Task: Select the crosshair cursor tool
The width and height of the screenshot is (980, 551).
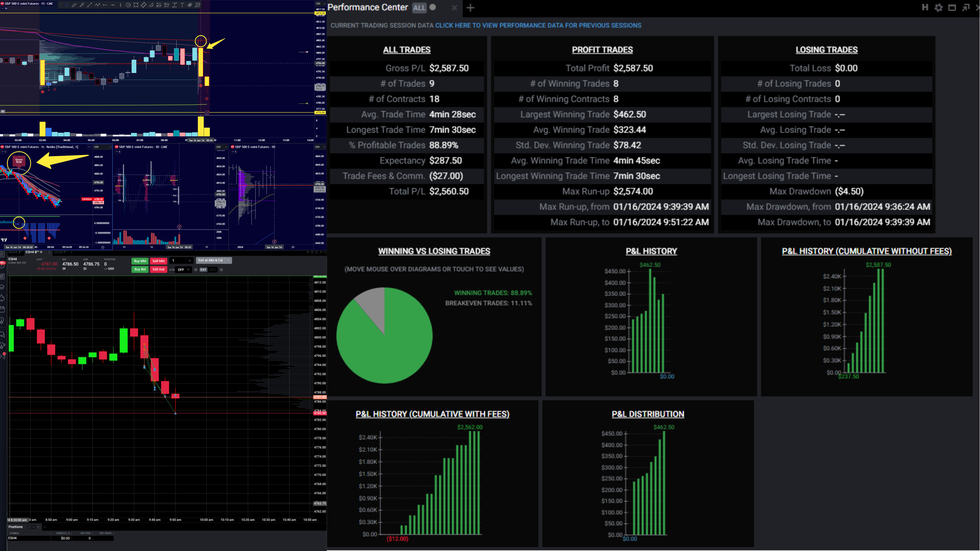Action: (x=67, y=5)
